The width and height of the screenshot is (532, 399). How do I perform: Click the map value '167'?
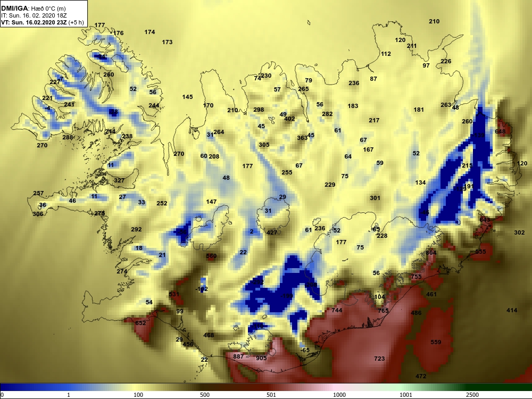point(368,149)
